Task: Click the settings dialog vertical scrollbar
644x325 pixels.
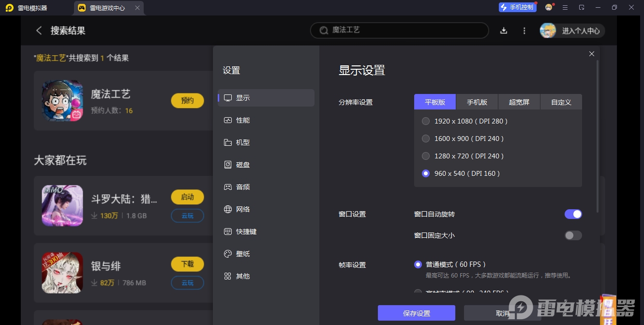Action: (x=598, y=136)
